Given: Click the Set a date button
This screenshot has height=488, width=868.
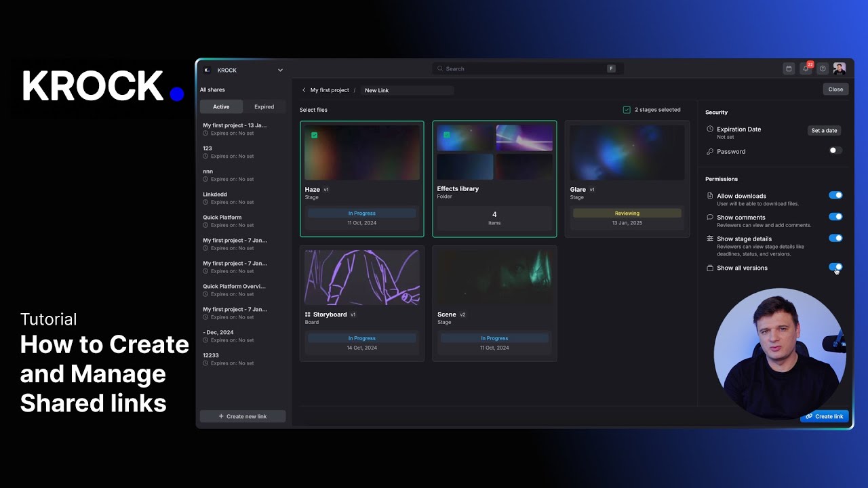Looking at the screenshot, I should pos(825,130).
